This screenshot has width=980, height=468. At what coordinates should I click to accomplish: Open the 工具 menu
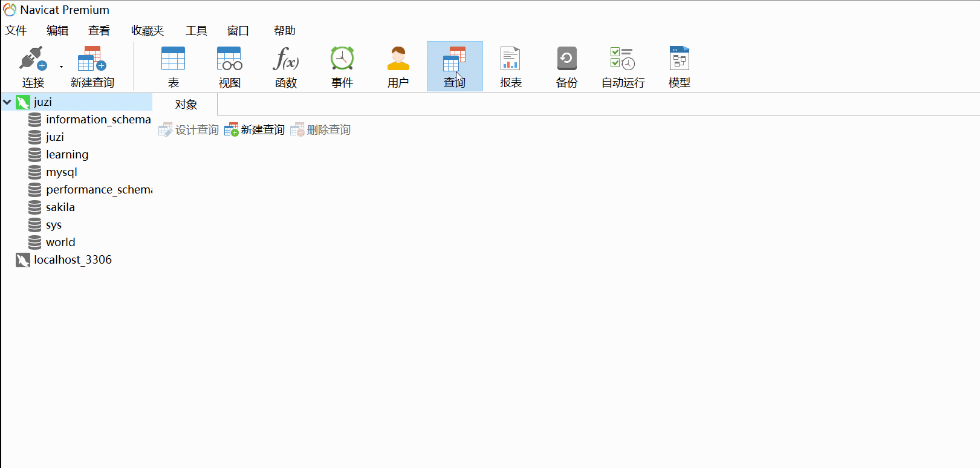(x=196, y=31)
